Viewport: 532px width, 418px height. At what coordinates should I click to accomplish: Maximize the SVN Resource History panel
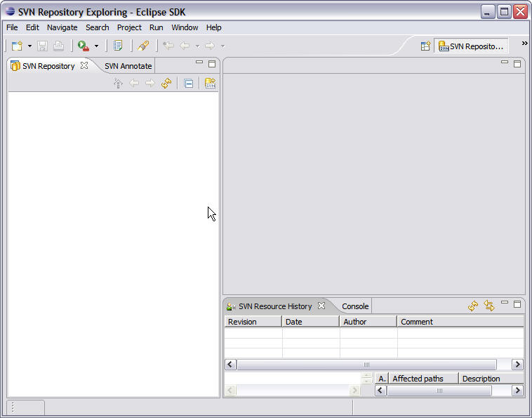pyautogui.click(x=517, y=304)
